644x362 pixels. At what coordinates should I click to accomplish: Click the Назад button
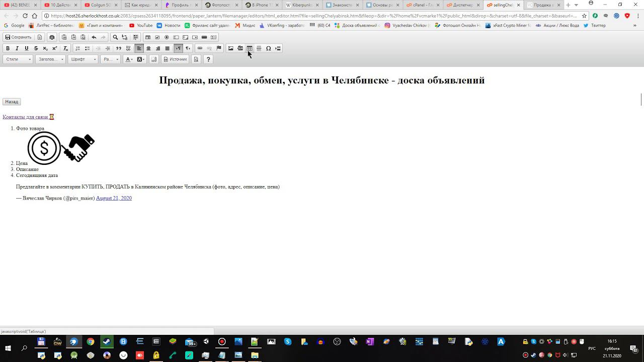pos(12,102)
